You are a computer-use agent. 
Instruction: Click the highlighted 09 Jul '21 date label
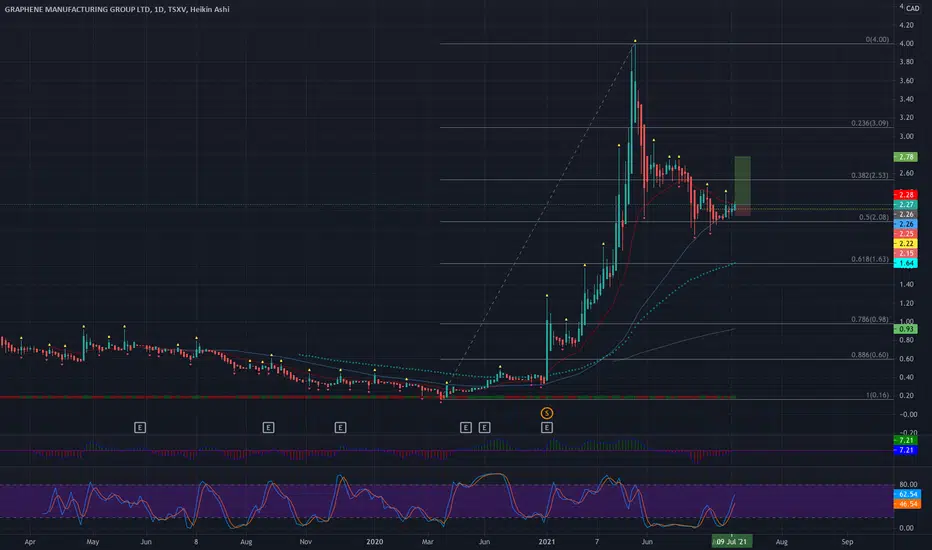click(x=732, y=542)
